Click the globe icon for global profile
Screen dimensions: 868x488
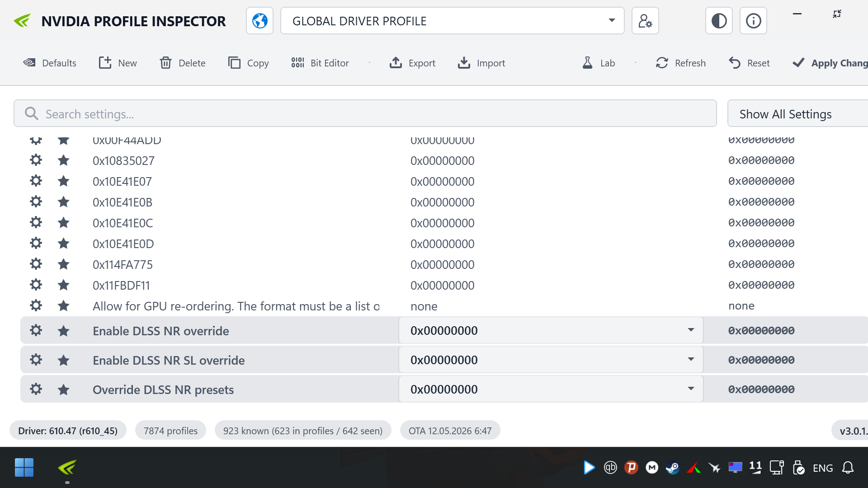point(259,21)
